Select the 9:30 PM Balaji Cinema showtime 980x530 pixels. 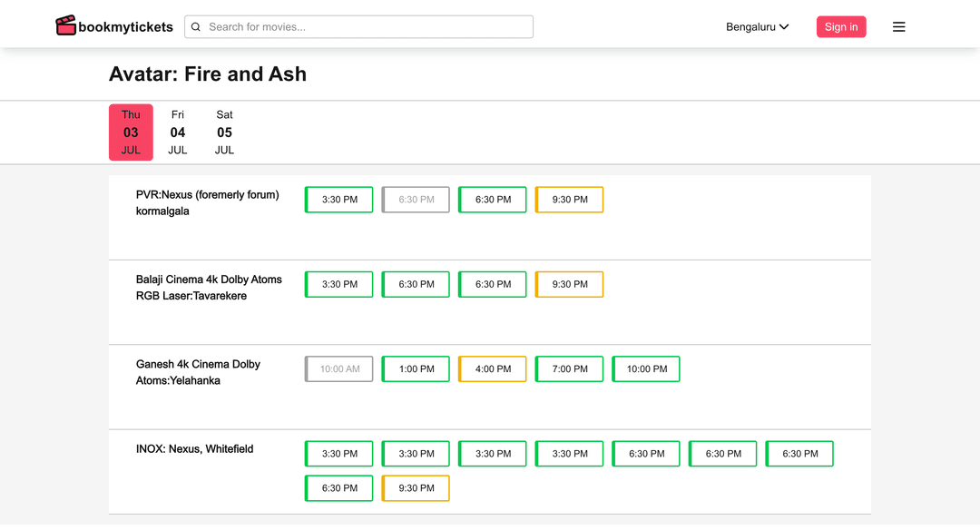pyautogui.click(x=570, y=284)
